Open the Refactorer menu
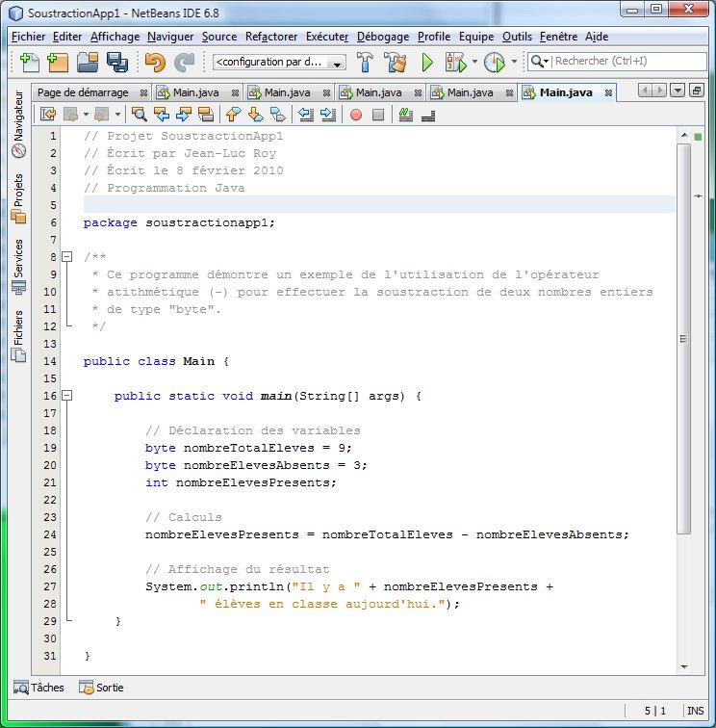The image size is (716, 728). pyautogui.click(x=271, y=37)
